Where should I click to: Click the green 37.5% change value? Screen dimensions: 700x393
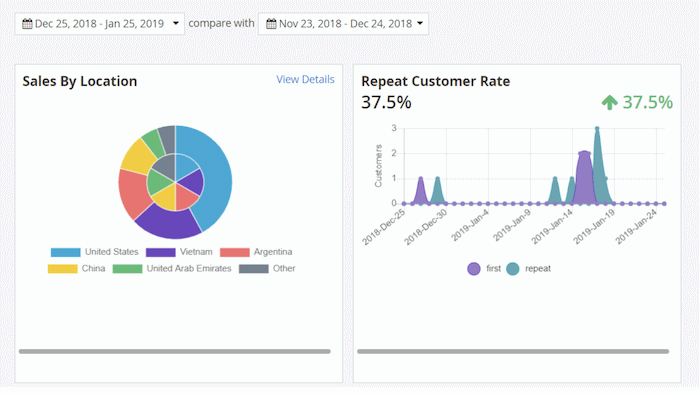(648, 102)
